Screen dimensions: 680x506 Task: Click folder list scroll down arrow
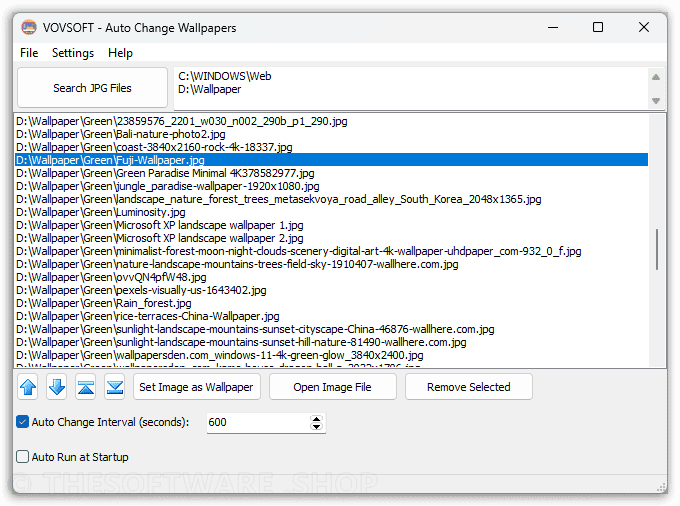click(656, 101)
